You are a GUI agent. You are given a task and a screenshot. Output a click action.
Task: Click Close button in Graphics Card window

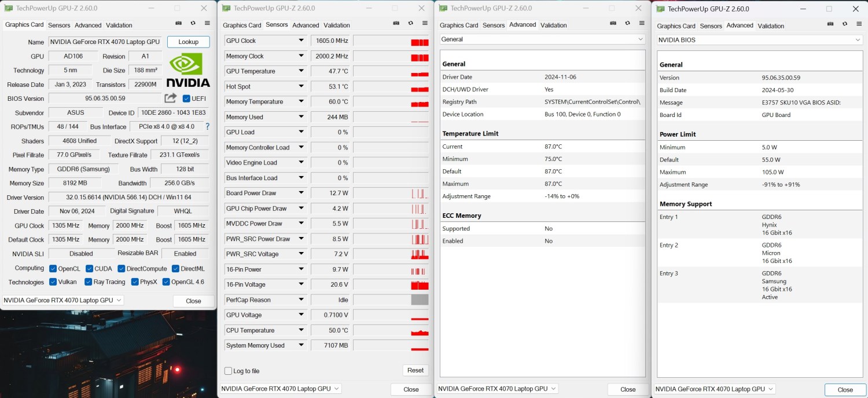coord(193,301)
